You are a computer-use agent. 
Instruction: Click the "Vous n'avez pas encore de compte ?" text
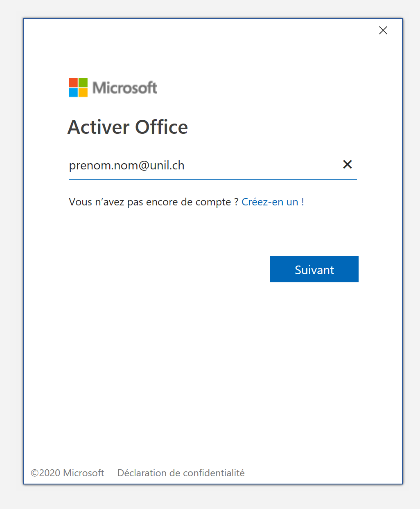tap(154, 202)
